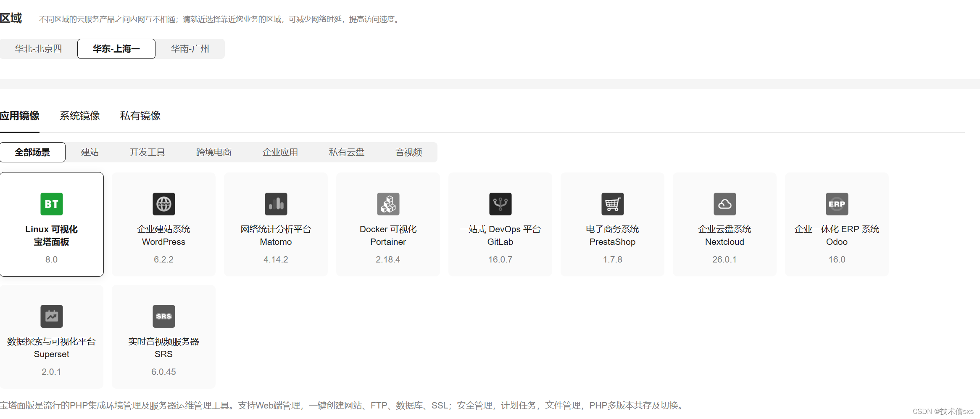Click the region hint about 网络时延
The width and height of the screenshot is (980, 419).
(x=220, y=19)
